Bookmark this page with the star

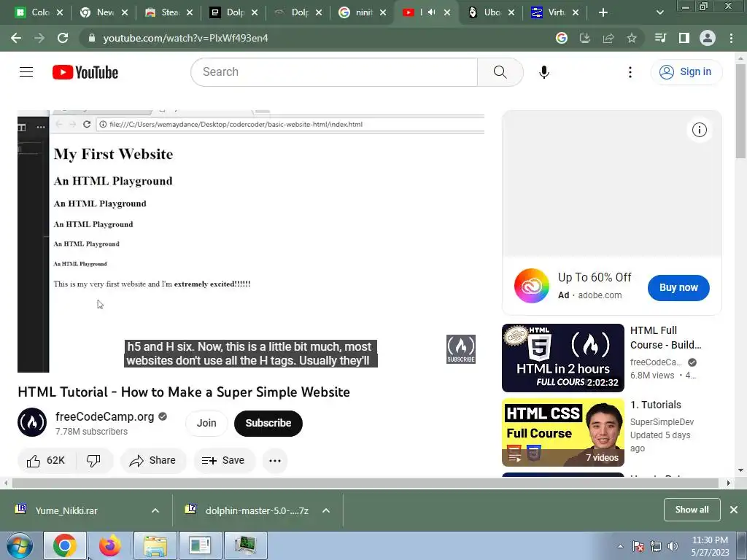632,38
